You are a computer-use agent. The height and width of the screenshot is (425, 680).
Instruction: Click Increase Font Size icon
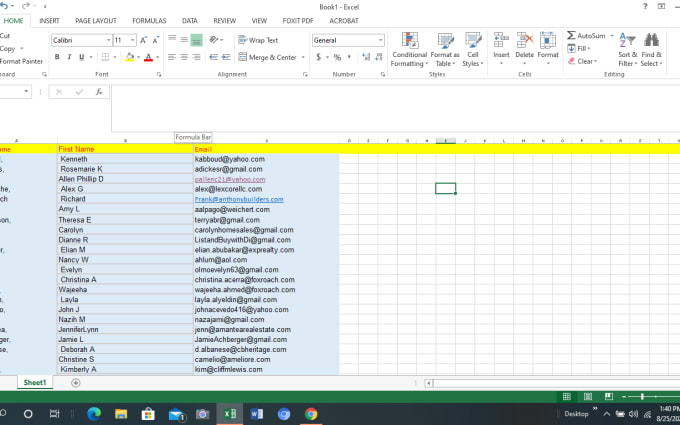(x=143, y=40)
